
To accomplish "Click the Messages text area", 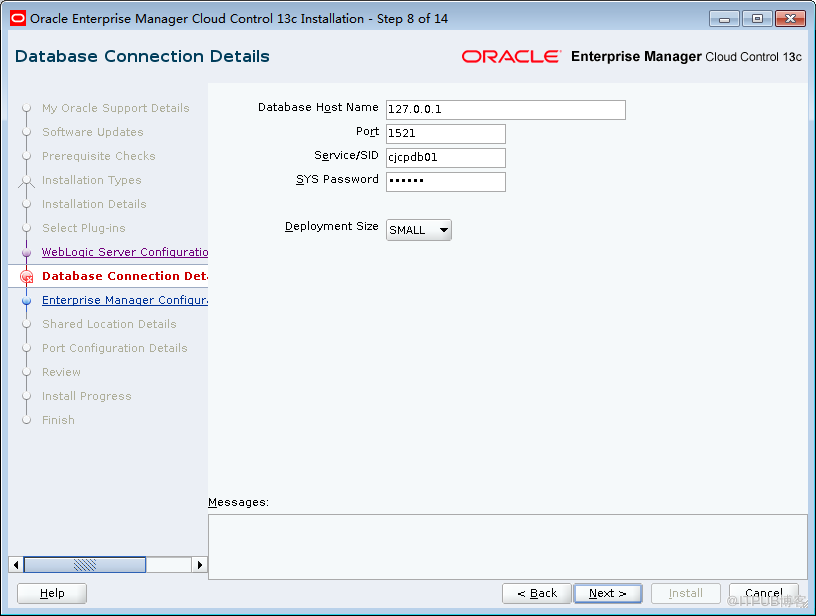I will [x=508, y=547].
